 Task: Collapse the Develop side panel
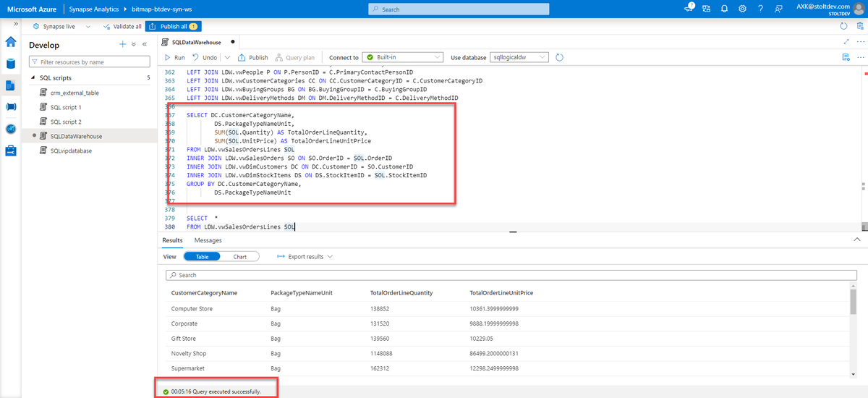[144, 44]
